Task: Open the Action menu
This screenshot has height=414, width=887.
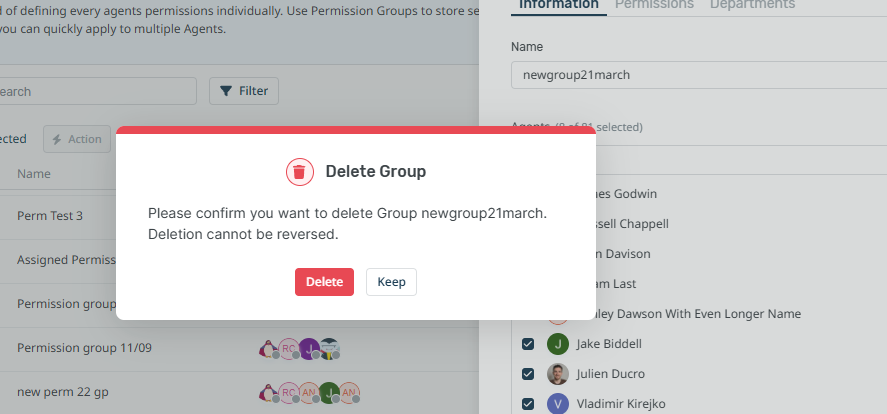Action: (77, 139)
